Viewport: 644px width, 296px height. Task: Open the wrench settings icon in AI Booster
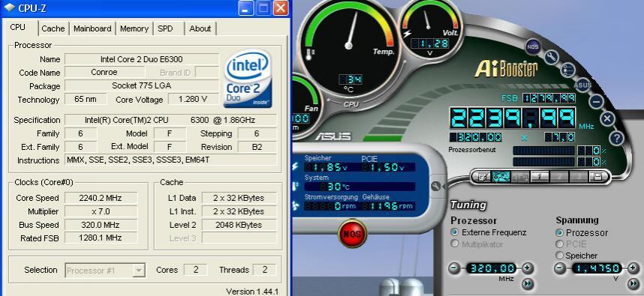[x=550, y=56]
